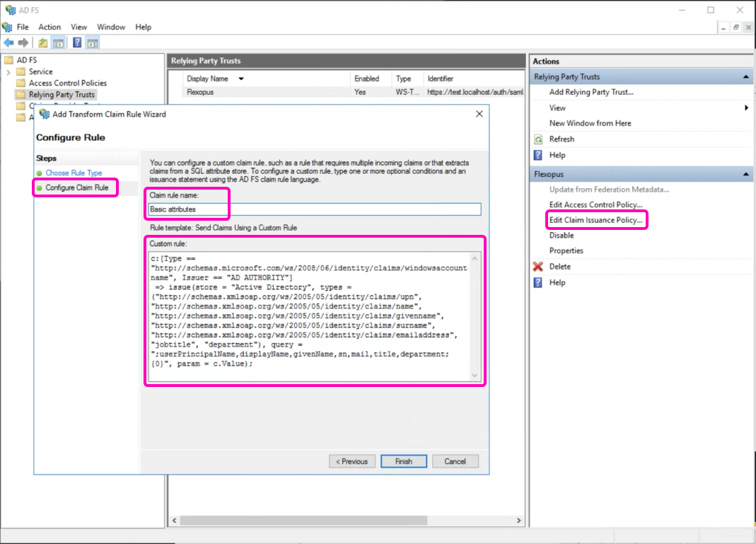Click the Claim rule name input field
The width and height of the screenshot is (756, 544).
(314, 209)
